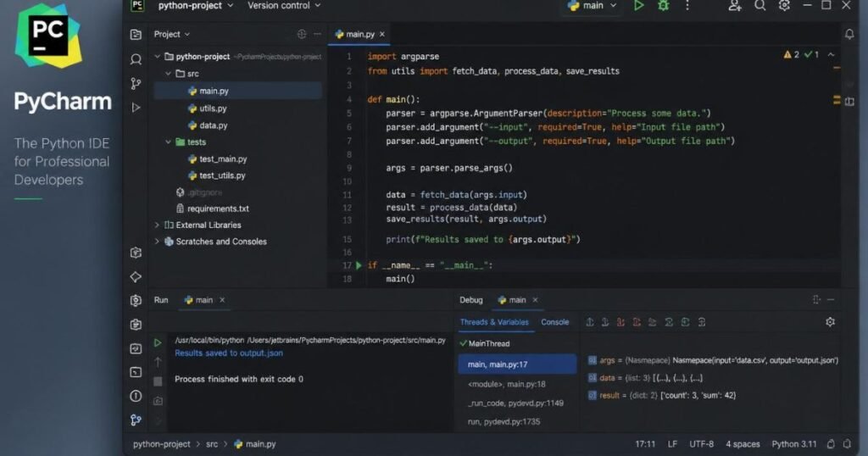The width and height of the screenshot is (868, 456).
Task: Hide the bottom panel with minimize dash
Action: coord(831,300)
